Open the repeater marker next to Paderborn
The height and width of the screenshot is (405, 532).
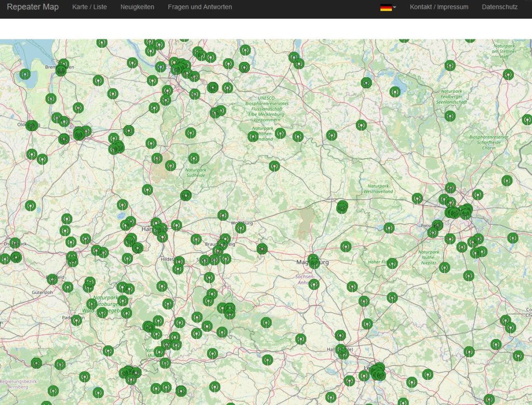tap(76, 320)
